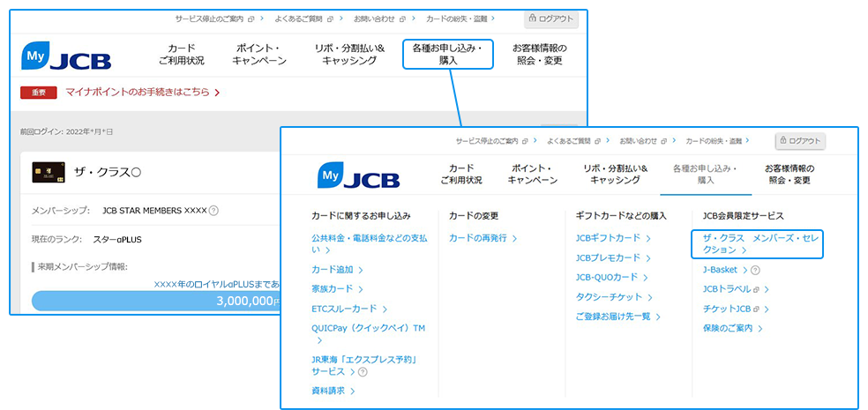This screenshot has width=868, height=410.
Task: Open リボ・分割払い&キャッシング menu in the back window
Action: point(349,54)
